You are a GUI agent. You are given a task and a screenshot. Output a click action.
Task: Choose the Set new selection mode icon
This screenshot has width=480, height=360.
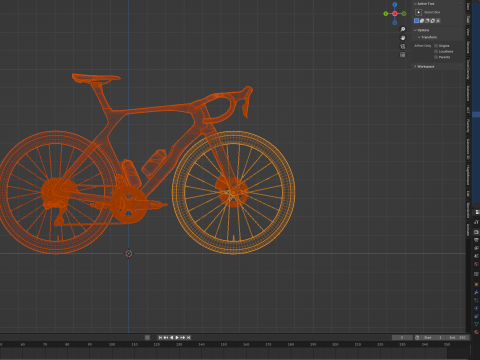click(416, 21)
